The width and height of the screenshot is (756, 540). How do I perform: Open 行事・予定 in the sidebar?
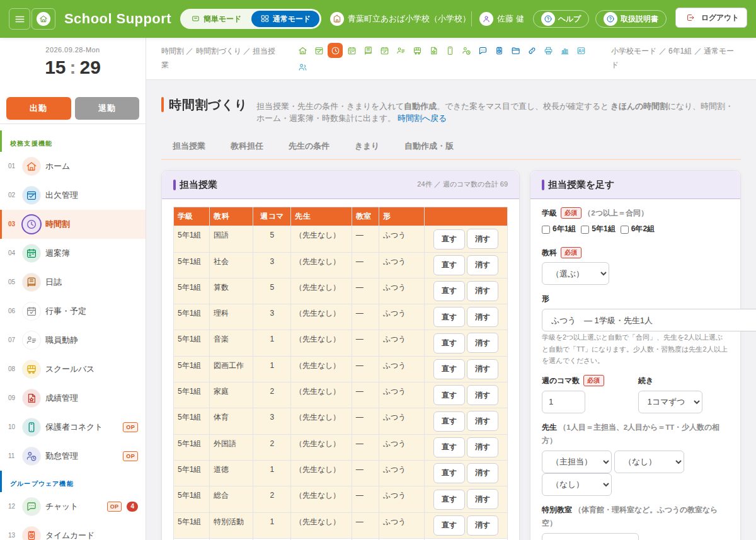tap(73, 311)
